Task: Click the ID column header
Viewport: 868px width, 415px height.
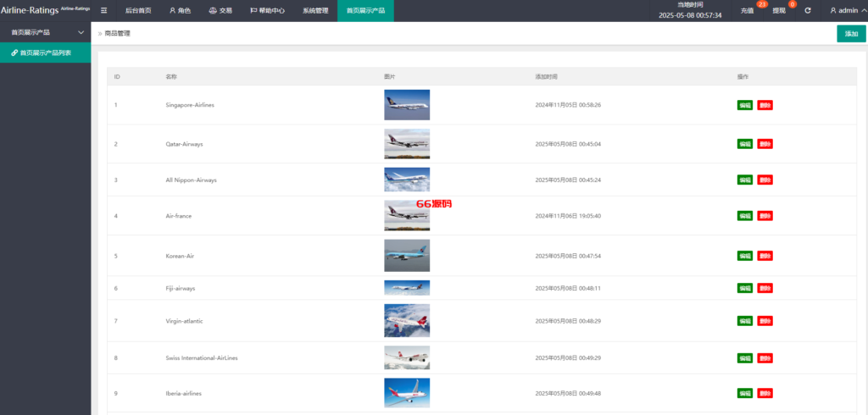Action: click(117, 76)
